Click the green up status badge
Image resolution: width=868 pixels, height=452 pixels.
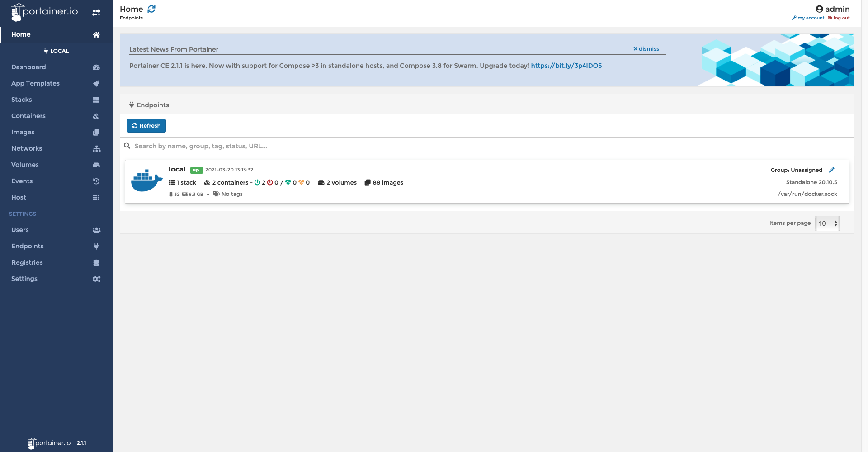(x=196, y=170)
